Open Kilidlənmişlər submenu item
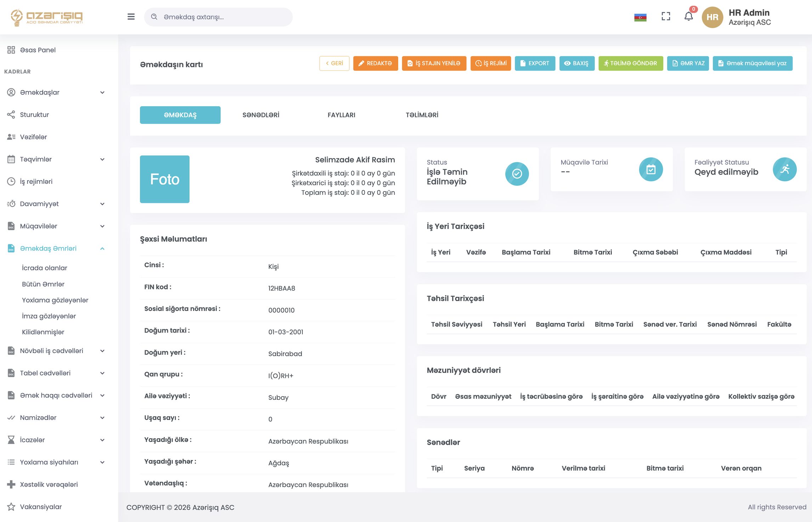This screenshot has height=522, width=812. pyautogui.click(x=43, y=332)
